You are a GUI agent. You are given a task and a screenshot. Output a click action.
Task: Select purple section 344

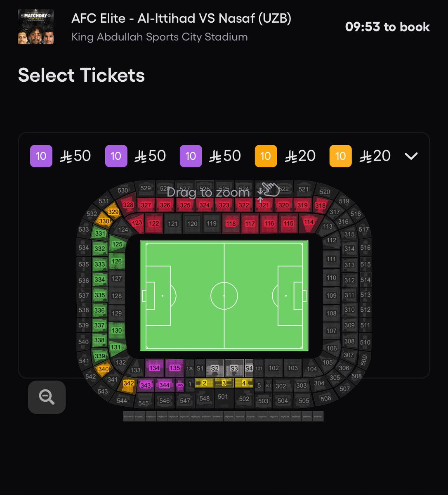pyautogui.click(x=164, y=385)
